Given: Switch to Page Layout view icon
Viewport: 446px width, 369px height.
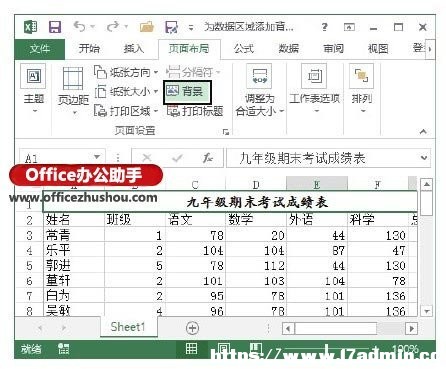Looking at the screenshot, I should click(223, 348).
